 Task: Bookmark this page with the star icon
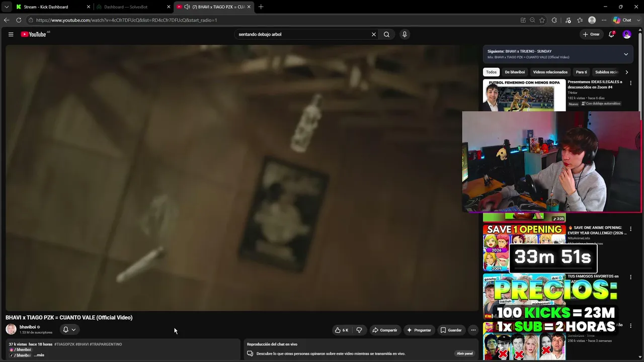542,20
